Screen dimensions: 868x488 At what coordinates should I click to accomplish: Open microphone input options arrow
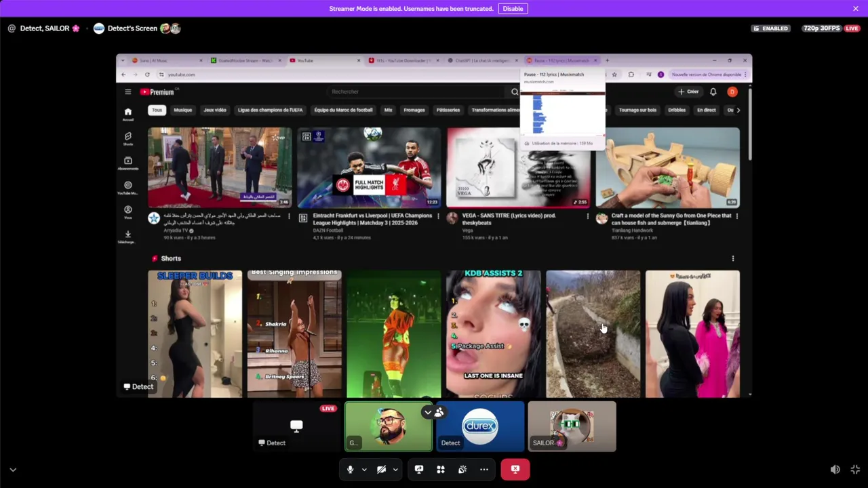point(364,469)
